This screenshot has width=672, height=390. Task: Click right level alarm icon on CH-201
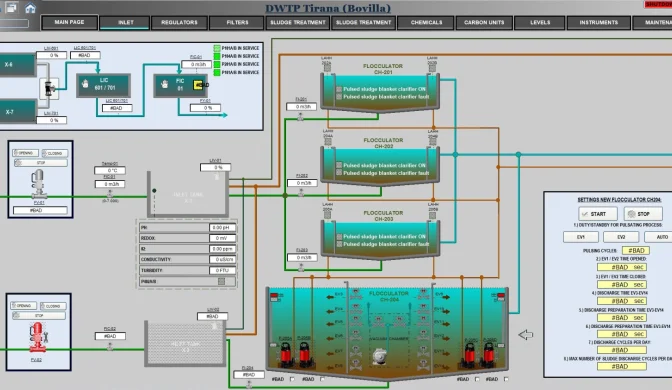click(432, 68)
